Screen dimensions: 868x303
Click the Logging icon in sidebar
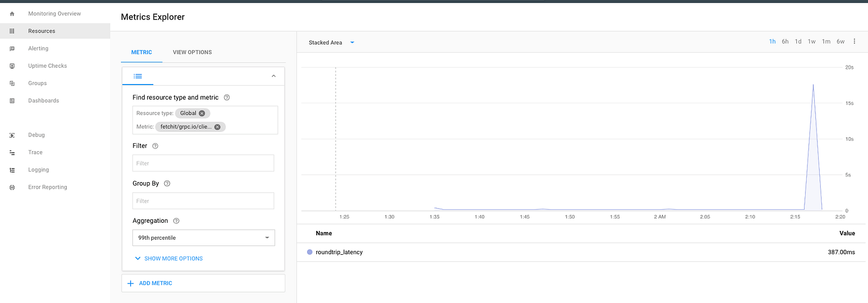point(12,170)
